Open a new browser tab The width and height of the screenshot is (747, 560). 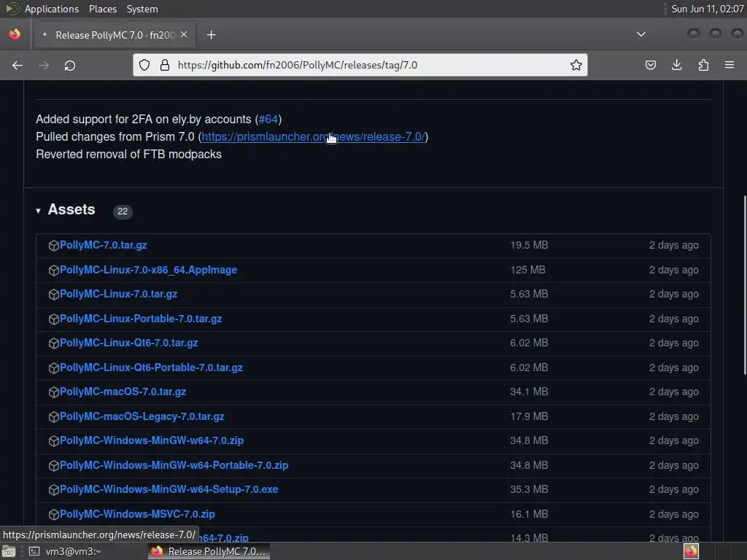[211, 35]
